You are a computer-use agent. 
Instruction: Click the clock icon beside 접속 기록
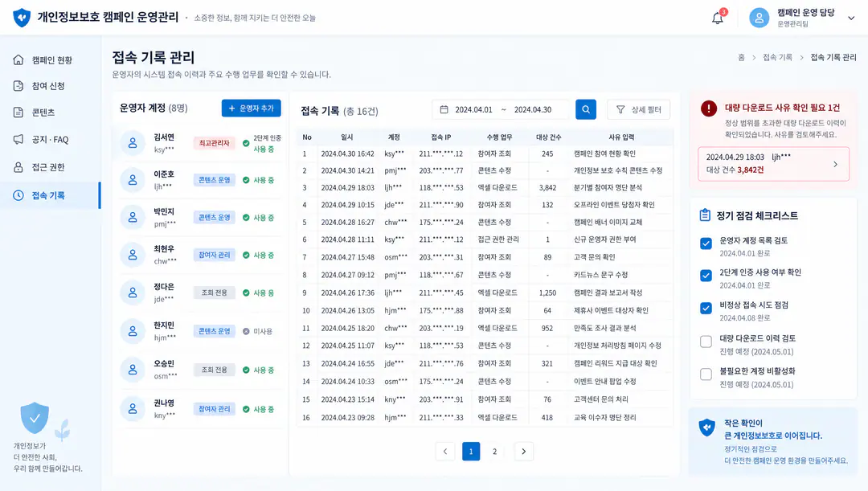click(18, 195)
